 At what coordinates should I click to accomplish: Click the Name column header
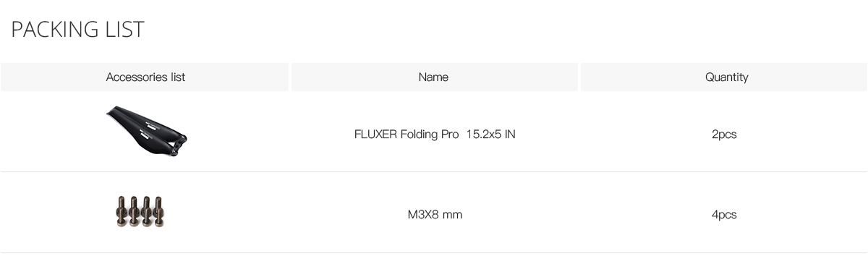pos(433,77)
